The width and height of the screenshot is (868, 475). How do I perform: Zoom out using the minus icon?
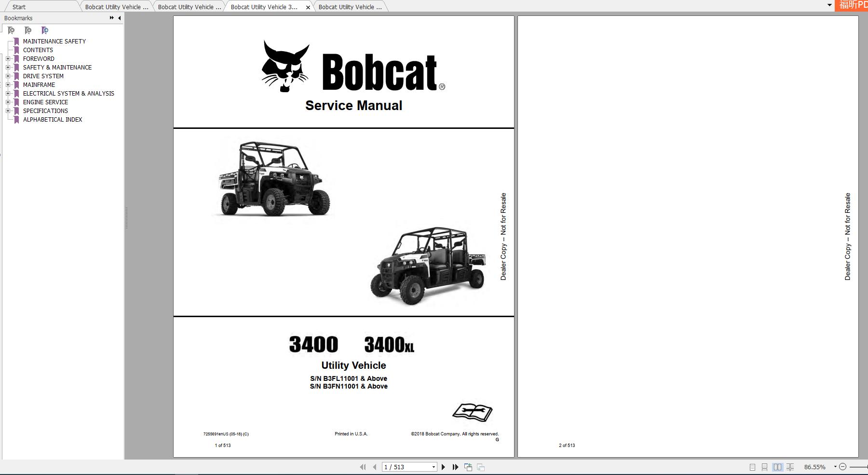[x=842, y=467]
